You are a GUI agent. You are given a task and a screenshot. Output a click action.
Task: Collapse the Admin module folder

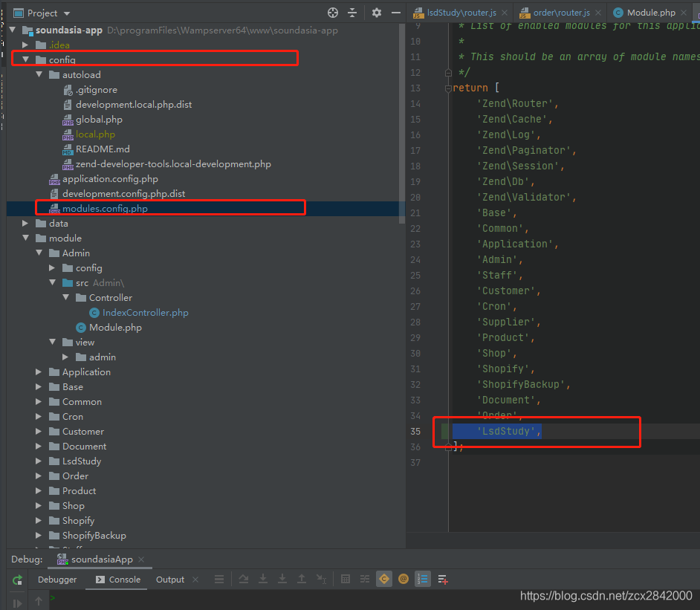point(39,253)
